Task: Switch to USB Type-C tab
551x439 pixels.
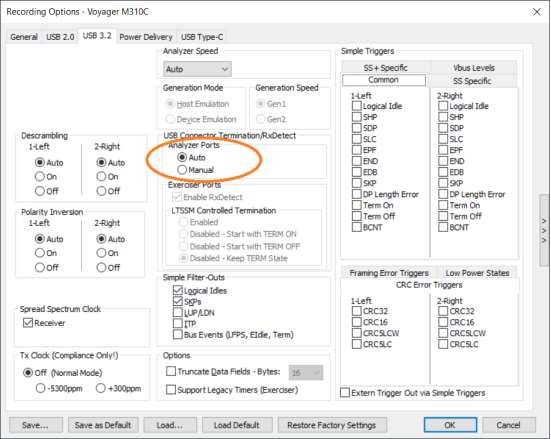Action: tap(202, 37)
